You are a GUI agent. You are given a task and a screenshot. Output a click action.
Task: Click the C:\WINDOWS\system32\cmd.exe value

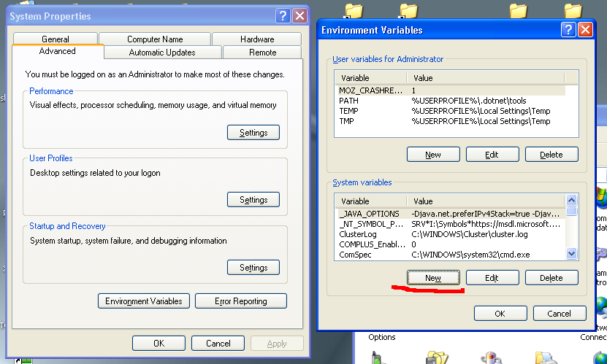point(470,255)
